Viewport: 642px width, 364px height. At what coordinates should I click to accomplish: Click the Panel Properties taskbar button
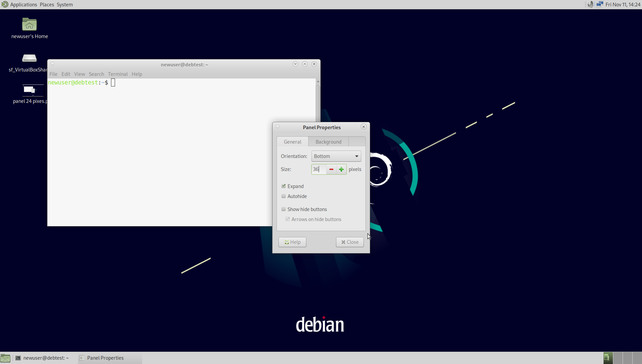click(x=110, y=358)
